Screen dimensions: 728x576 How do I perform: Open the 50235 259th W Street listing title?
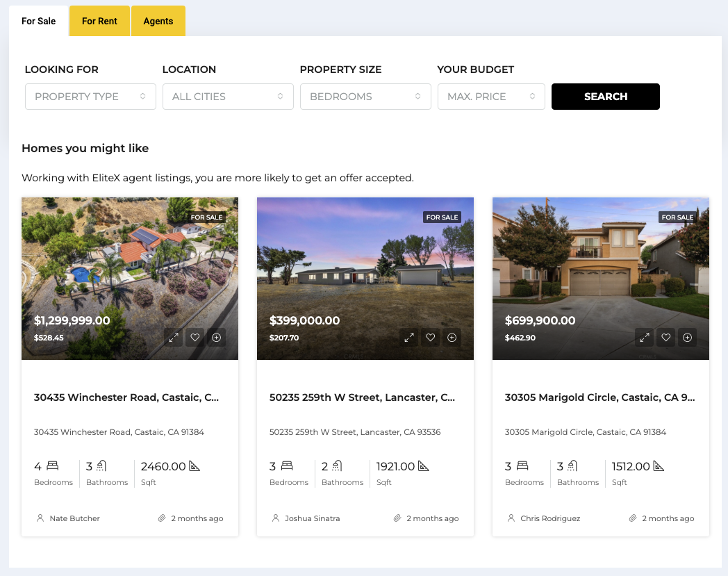[362, 397]
